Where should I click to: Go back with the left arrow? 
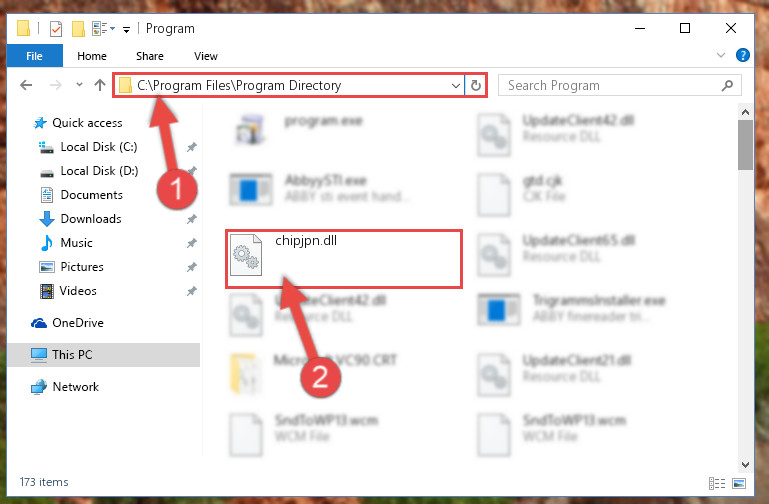point(26,85)
